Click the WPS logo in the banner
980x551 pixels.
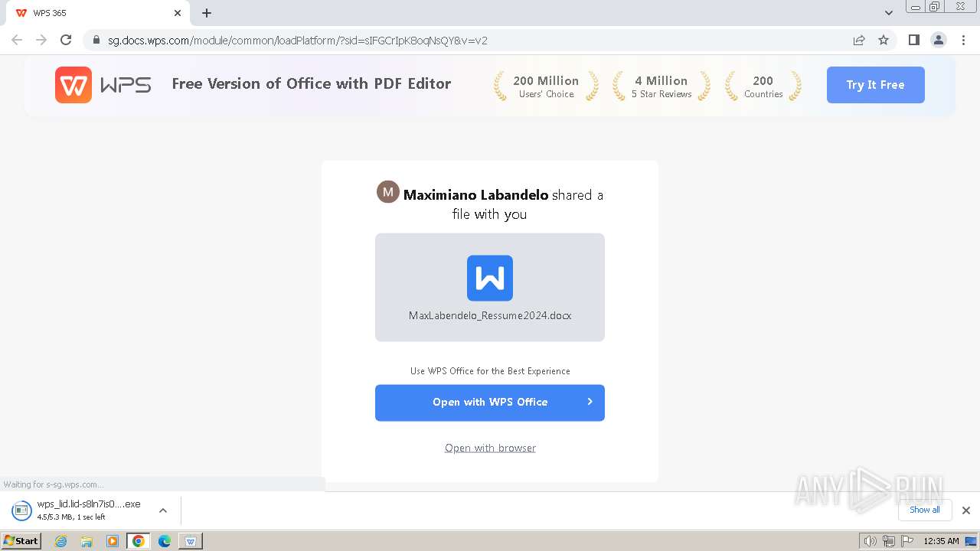coord(103,85)
